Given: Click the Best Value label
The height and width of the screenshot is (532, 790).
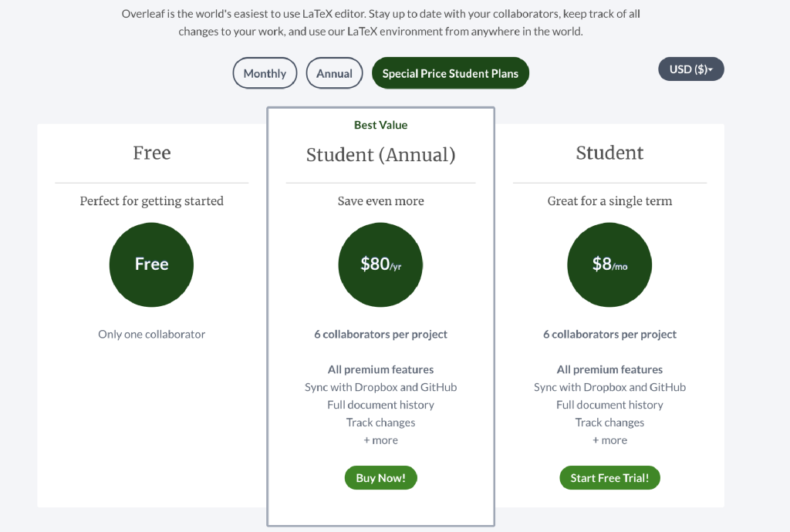Looking at the screenshot, I should [380, 125].
